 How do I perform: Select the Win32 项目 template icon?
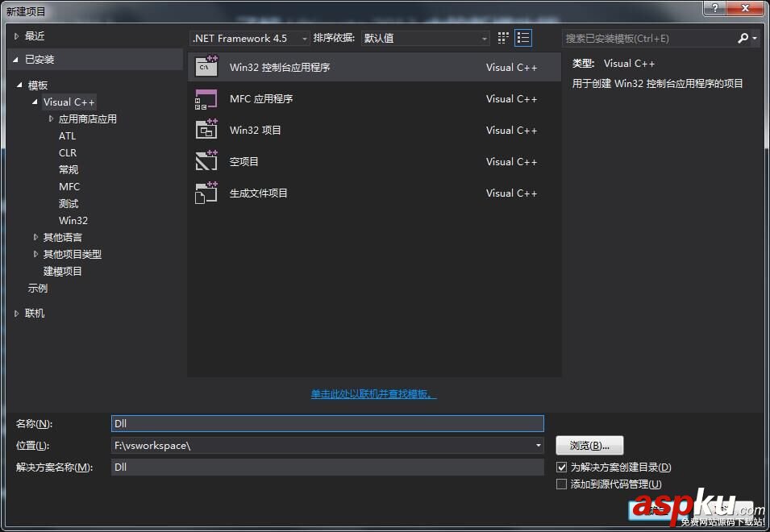[206, 130]
